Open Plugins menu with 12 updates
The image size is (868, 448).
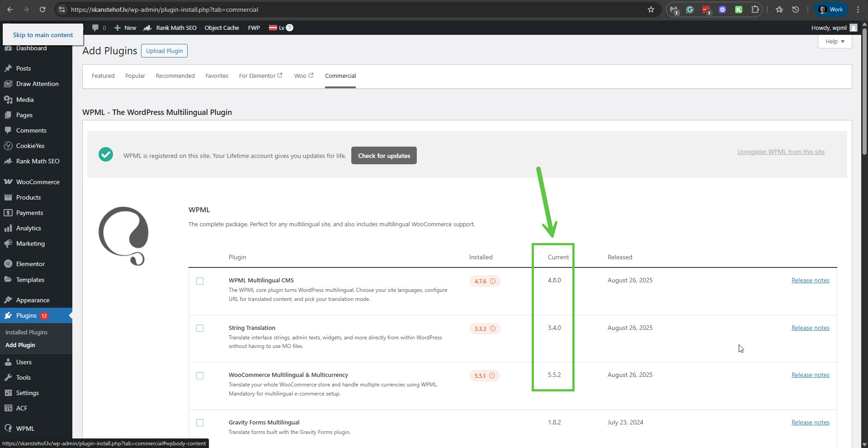(x=36, y=315)
